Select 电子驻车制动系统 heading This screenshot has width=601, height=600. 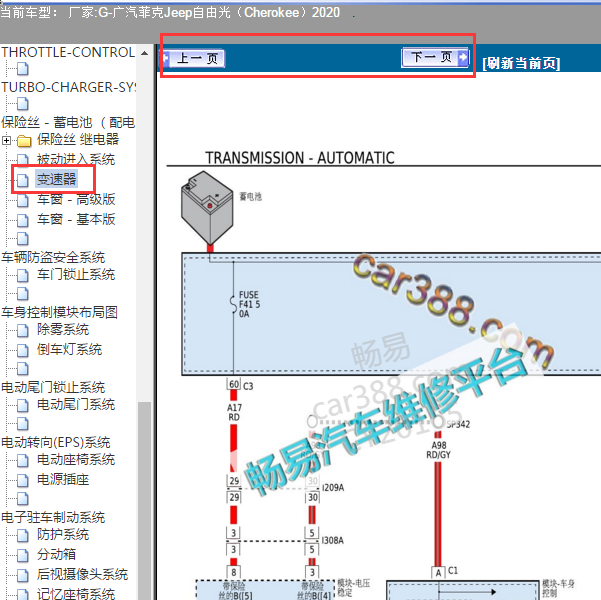coord(53,517)
